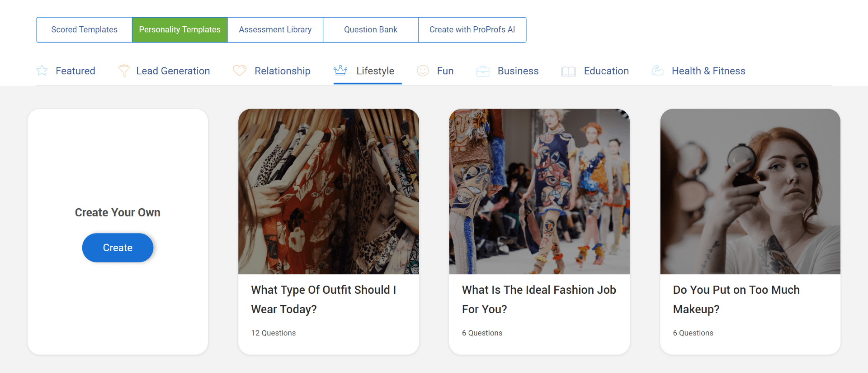The height and width of the screenshot is (373, 868).
Task: Open 'What Type Of Outfit Should I Wear Today?' title
Action: point(323,299)
